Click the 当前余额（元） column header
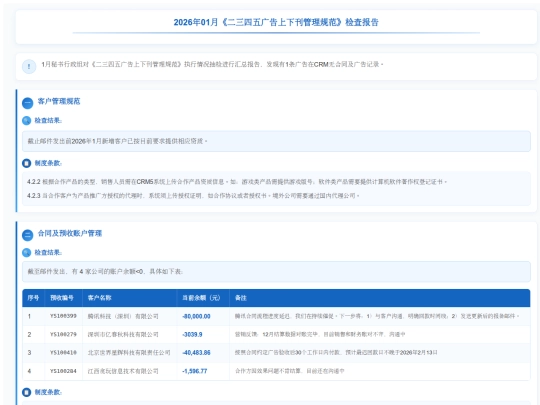Image resolution: width=540 pixels, height=405 pixels. [x=201, y=298]
